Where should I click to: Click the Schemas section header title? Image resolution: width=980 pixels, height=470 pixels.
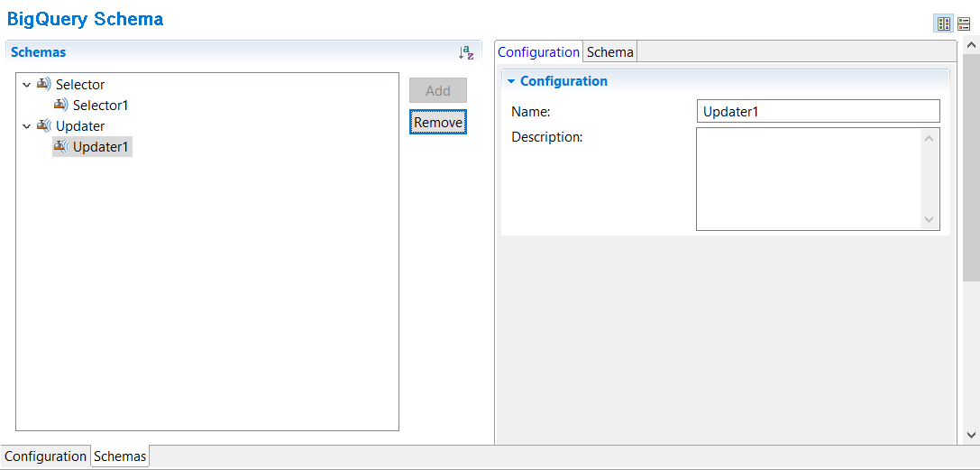tap(38, 52)
